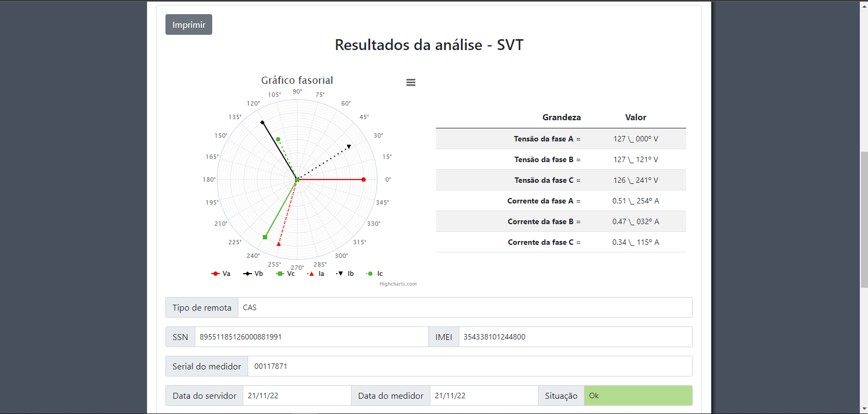Toggle the Va series in legend
868x414 pixels.
coord(221,274)
